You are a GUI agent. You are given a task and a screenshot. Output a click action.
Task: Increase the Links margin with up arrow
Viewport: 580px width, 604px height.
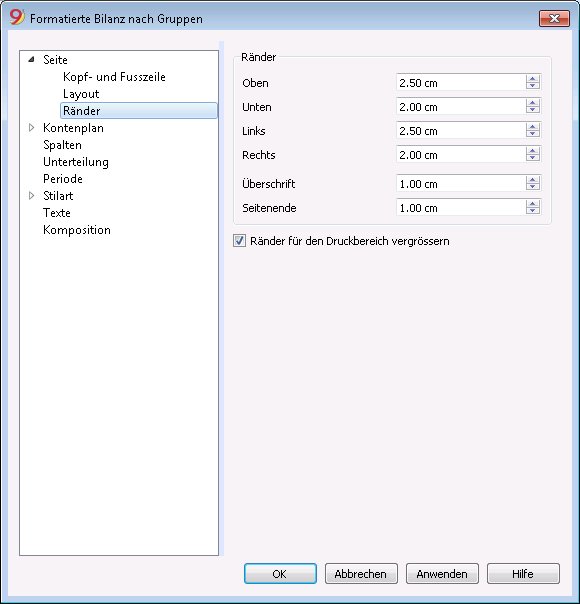pos(533,127)
